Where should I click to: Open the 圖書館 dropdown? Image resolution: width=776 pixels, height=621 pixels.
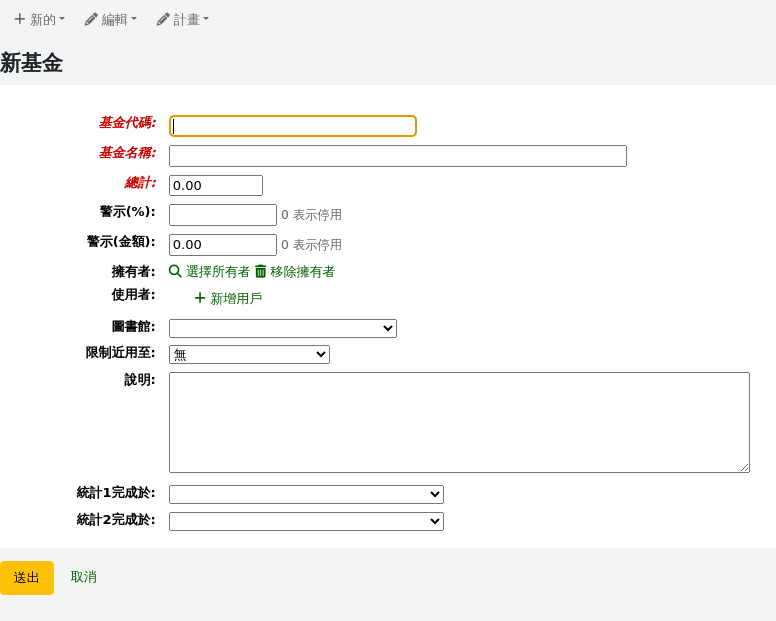pyautogui.click(x=283, y=328)
